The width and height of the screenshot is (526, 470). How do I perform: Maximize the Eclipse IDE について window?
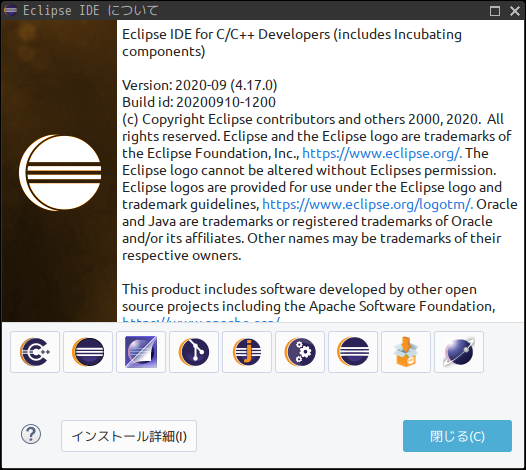pos(495,11)
